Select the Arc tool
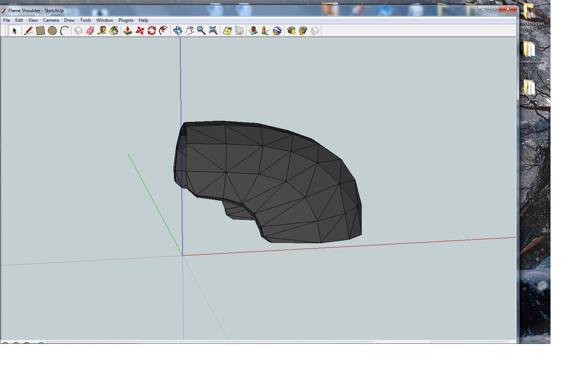 point(64,31)
